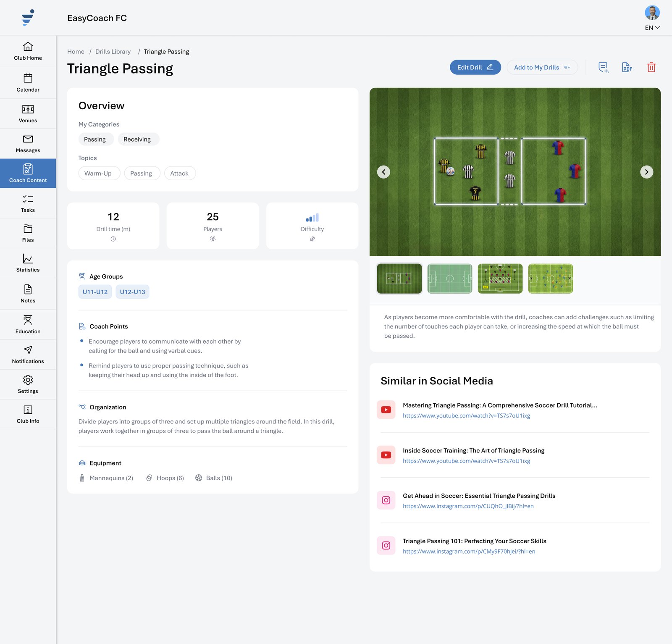The width and height of the screenshot is (672, 644).
Task: Click the red delete drill trash icon
Action: point(651,67)
